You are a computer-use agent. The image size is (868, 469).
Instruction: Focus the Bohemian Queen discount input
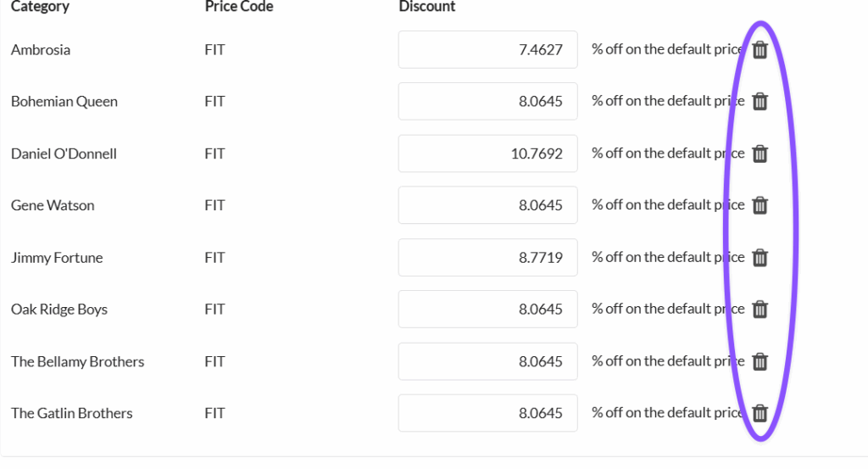487,102
